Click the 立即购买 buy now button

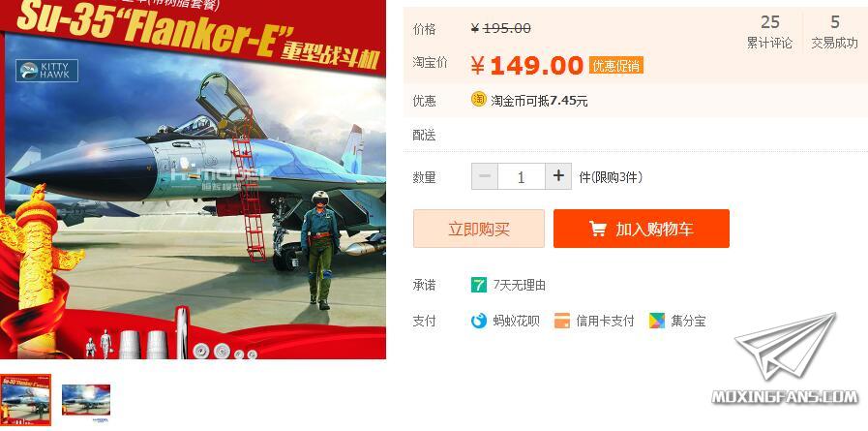(479, 229)
